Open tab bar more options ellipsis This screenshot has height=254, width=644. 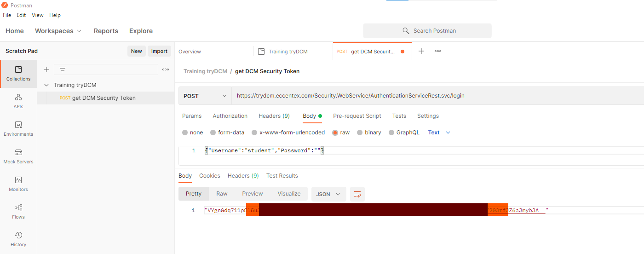pos(438,51)
